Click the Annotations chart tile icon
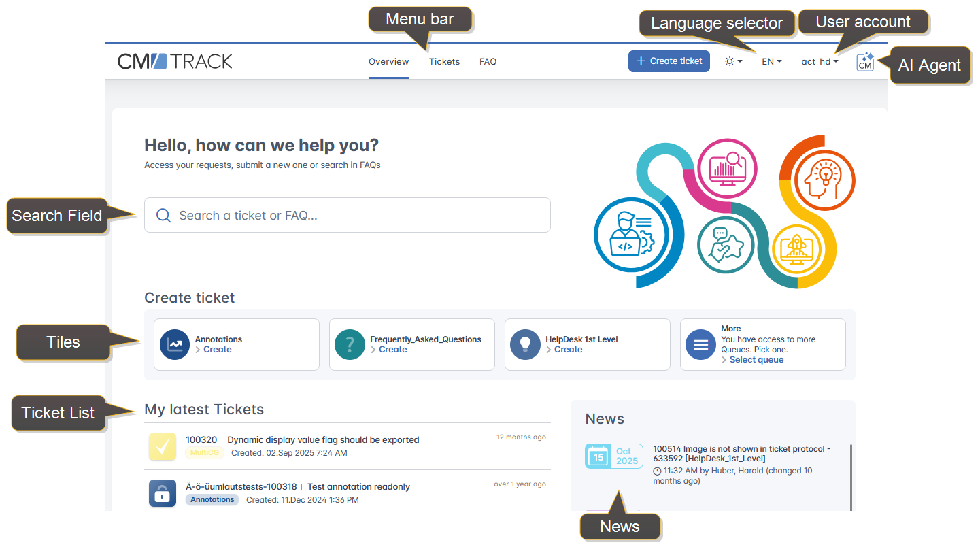This screenshot has height=549, width=980. click(x=175, y=345)
